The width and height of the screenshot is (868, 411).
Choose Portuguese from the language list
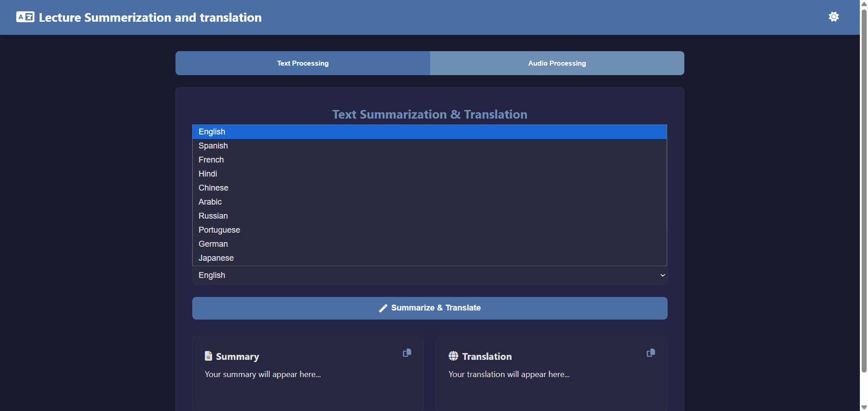click(x=219, y=229)
